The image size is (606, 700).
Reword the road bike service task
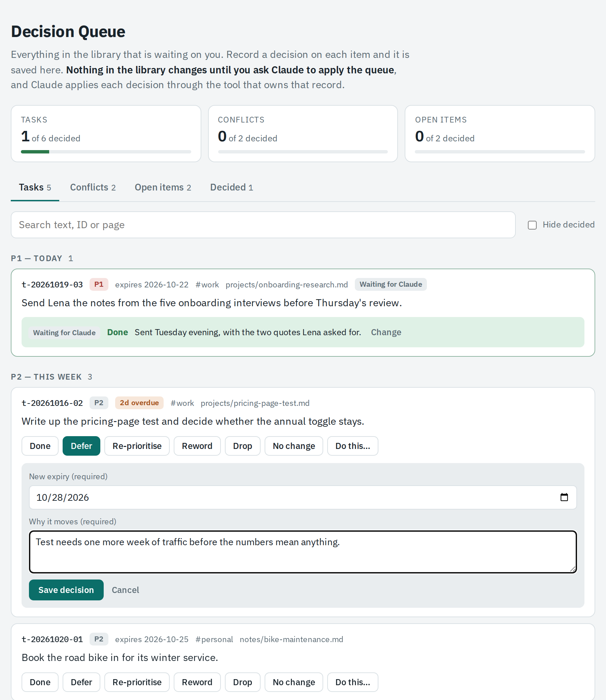197,682
